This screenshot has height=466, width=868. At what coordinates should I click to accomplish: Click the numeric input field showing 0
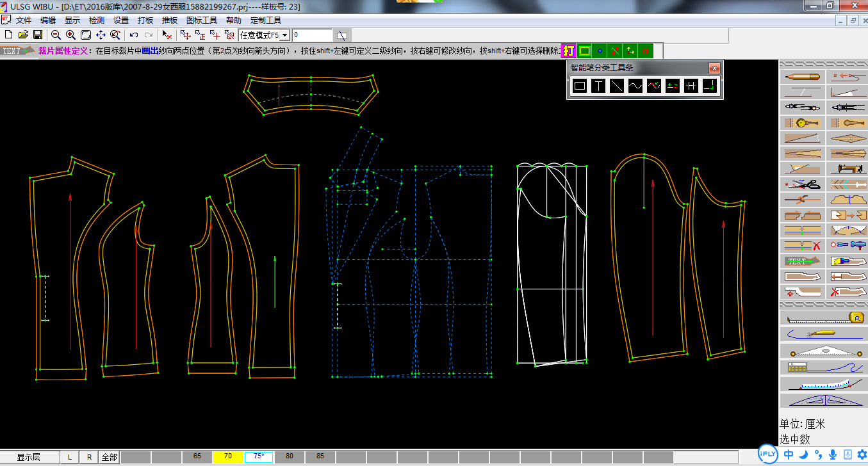[313, 35]
